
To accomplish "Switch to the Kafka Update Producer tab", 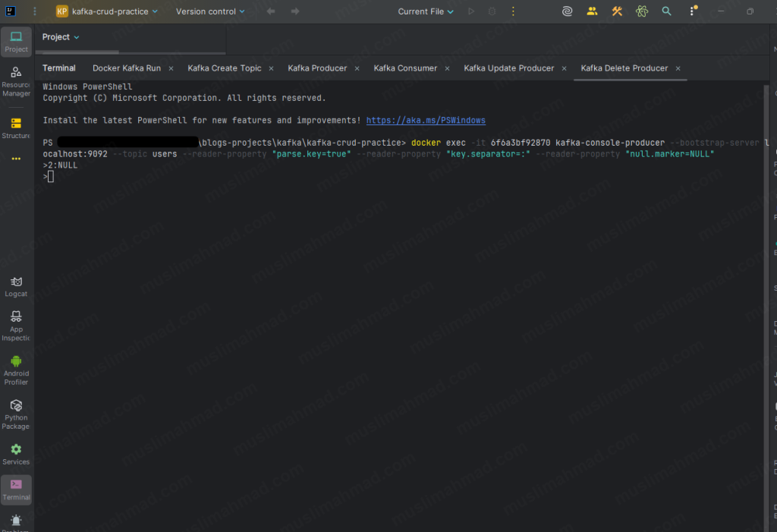I will (x=508, y=68).
